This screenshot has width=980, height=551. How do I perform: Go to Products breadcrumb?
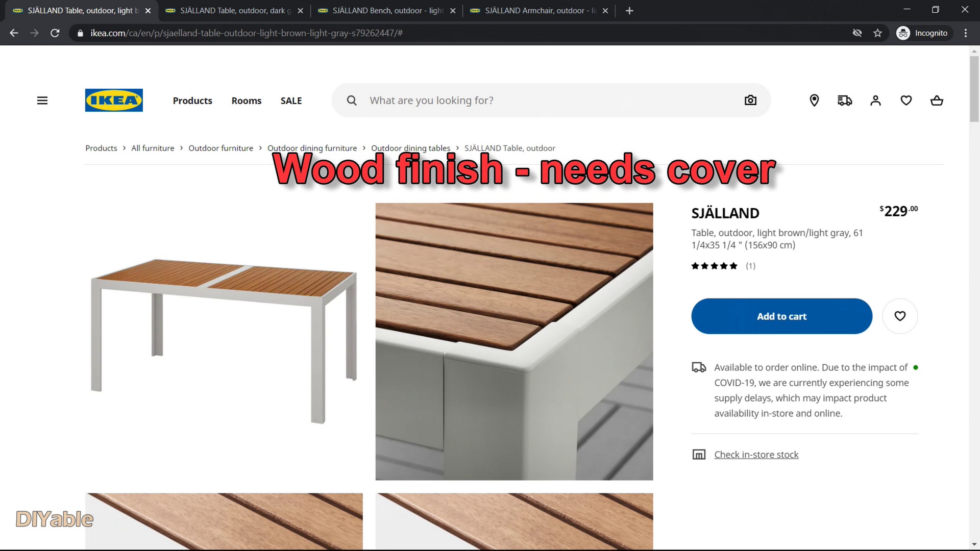point(101,148)
